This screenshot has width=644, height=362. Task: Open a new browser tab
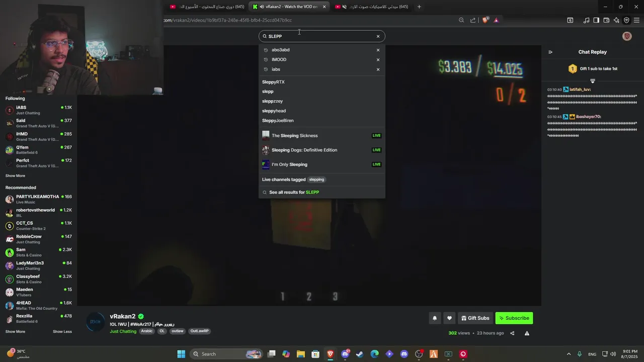(419, 7)
